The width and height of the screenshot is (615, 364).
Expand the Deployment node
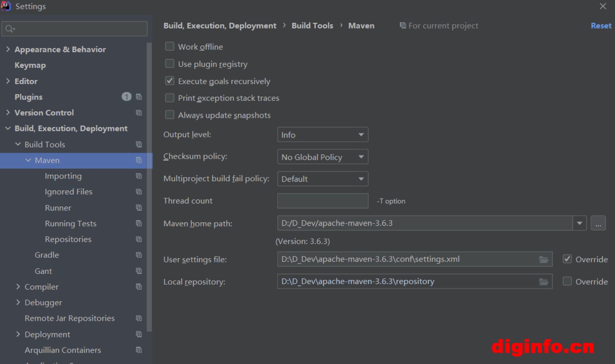pyautogui.click(x=18, y=334)
